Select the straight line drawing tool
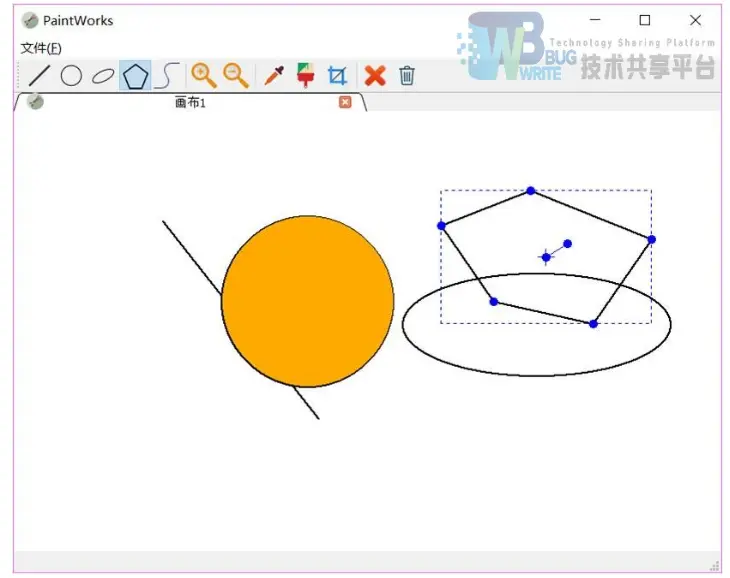 [40, 75]
